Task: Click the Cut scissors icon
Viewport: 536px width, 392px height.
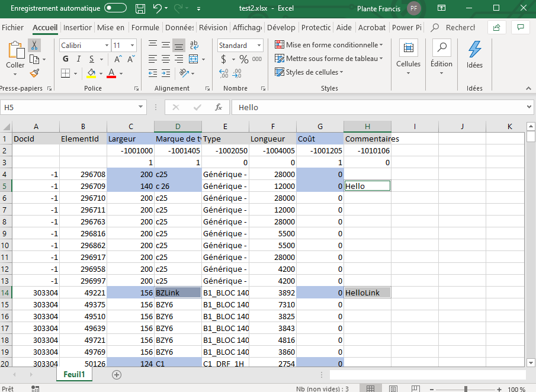Action: pos(34,46)
